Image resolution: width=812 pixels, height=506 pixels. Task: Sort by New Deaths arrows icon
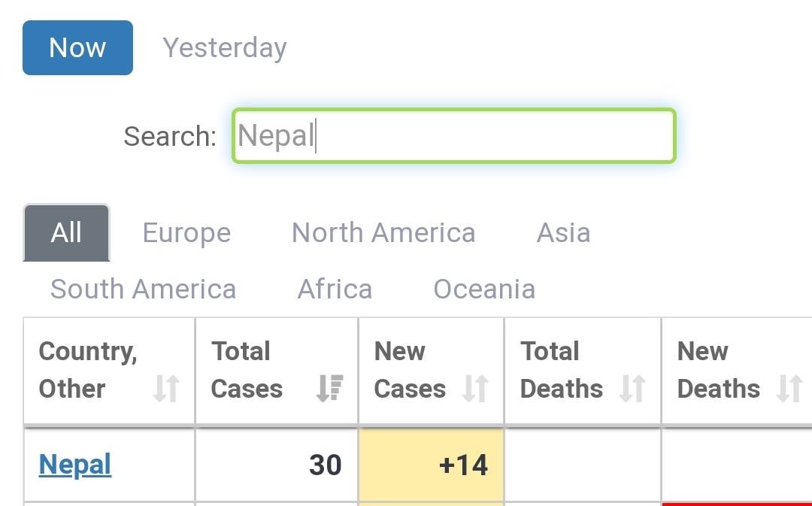click(x=789, y=388)
